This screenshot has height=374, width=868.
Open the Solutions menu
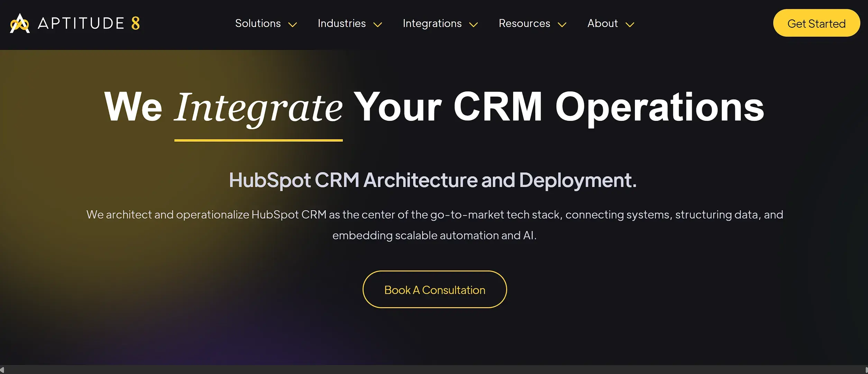click(258, 23)
